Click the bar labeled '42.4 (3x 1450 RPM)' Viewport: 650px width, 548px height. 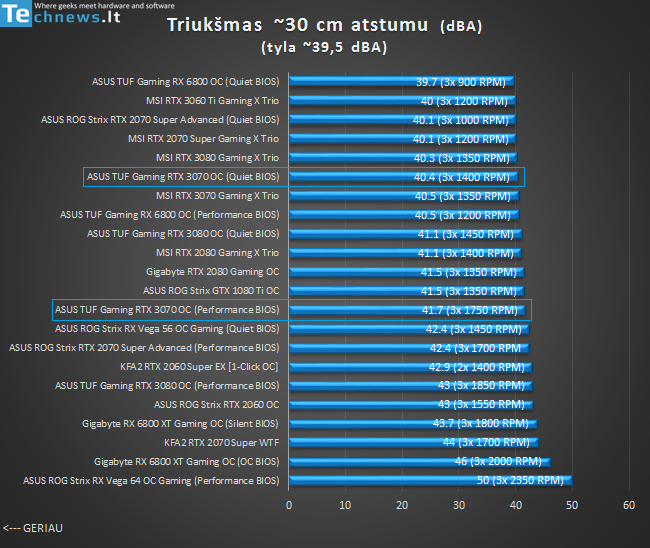pos(409,329)
